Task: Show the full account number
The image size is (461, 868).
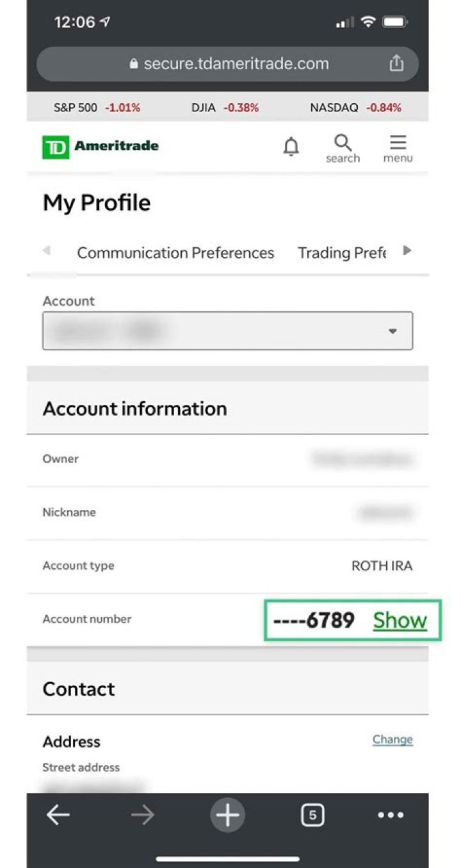Action: (400, 620)
